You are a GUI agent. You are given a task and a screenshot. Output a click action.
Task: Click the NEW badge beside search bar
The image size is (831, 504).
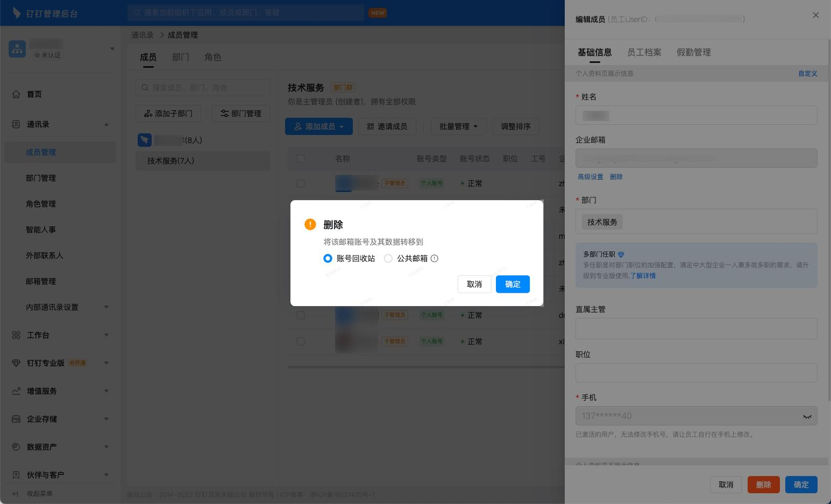pos(378,13)
